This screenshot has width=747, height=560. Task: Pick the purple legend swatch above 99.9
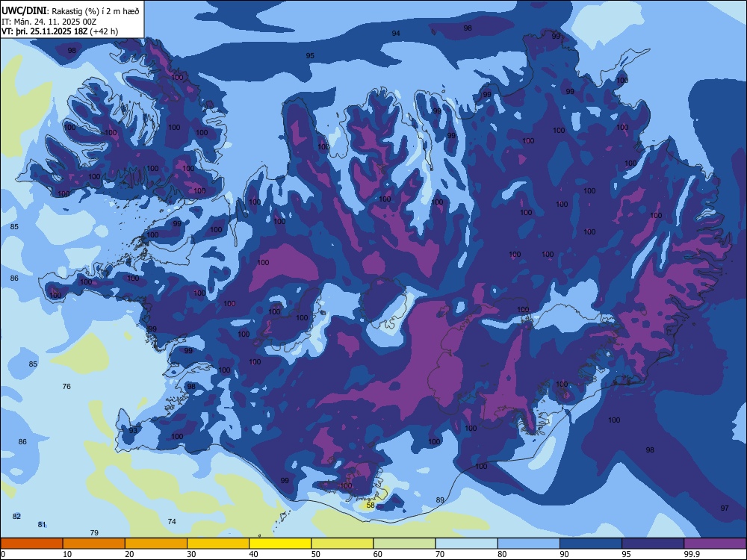tap(715, 544)
